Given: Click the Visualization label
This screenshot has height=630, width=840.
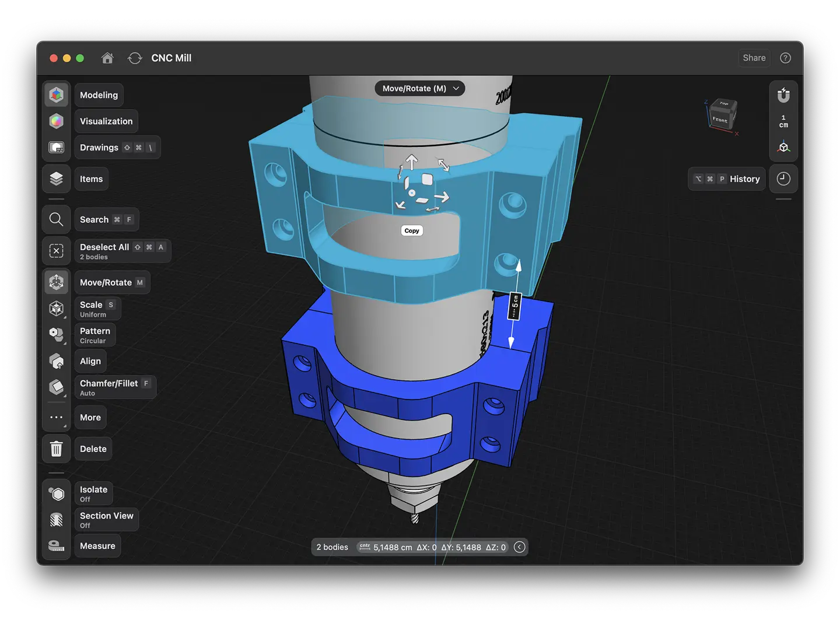Looking at the screenshot, I should 106,121.
